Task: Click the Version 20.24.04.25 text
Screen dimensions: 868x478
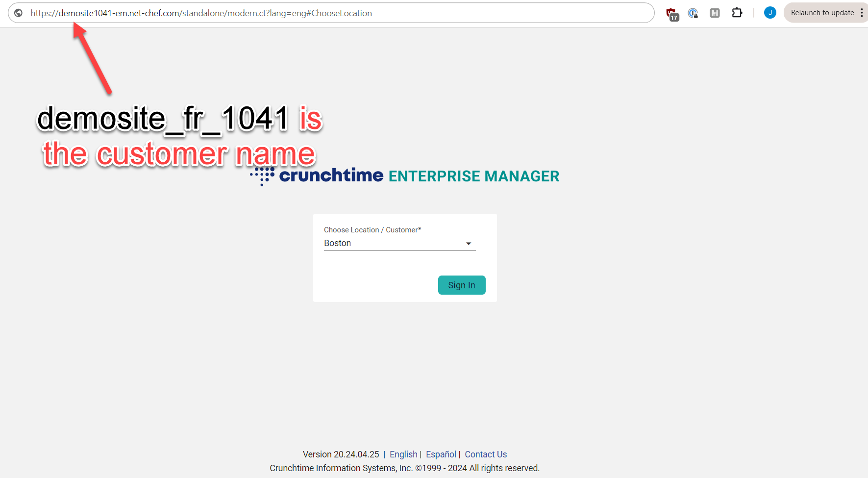Action: coord(341,454)
